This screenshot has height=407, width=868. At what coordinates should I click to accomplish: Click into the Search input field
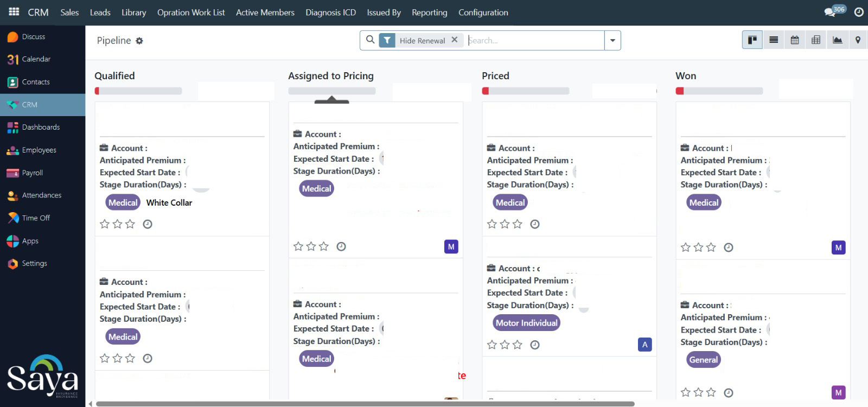(534, 40)
